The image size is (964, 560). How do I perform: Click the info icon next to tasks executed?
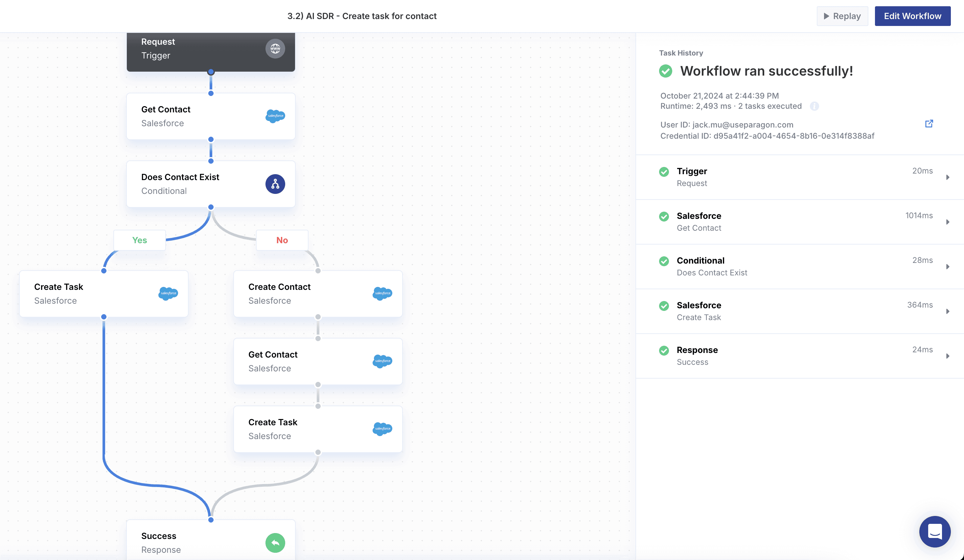[815, 106]
